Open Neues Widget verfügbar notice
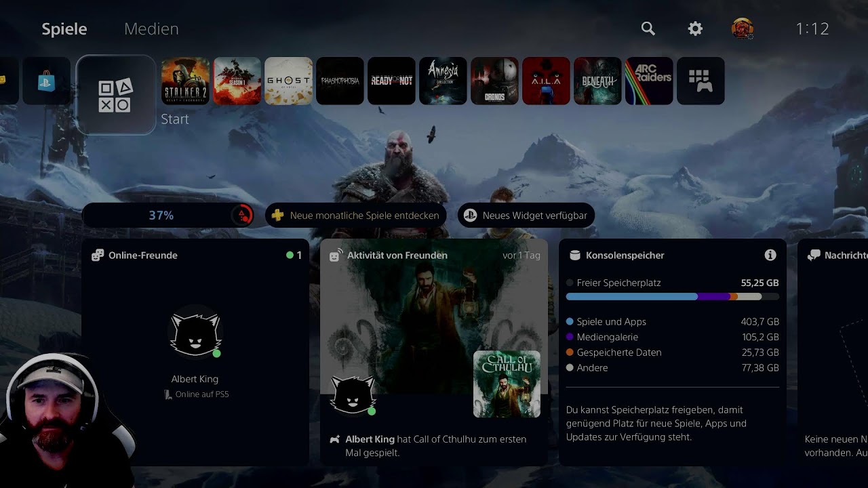 [x=526, y=216]
